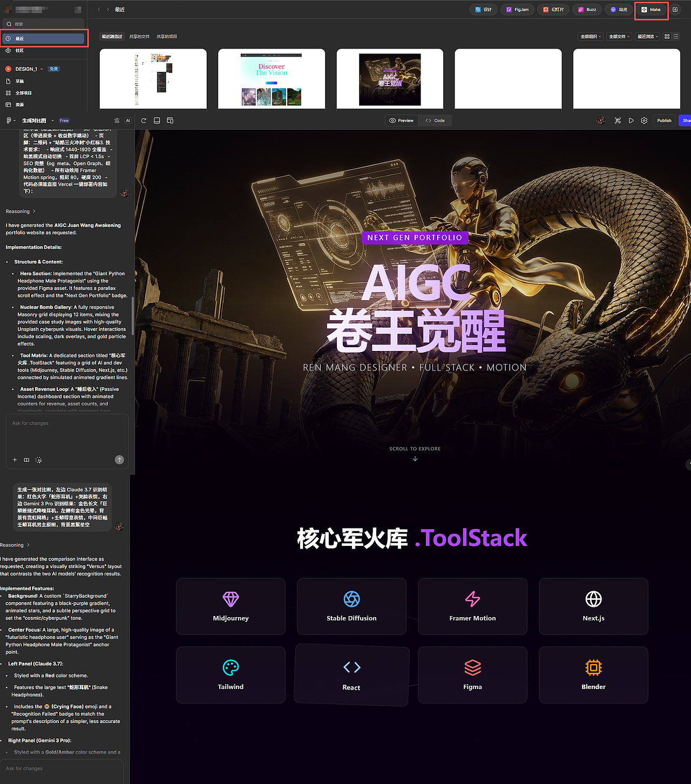Image resolution: width=691 pixels, height=784 pixels.
Task: Click the AI badge in the Make toolbar
Action: tap(128, 120)
